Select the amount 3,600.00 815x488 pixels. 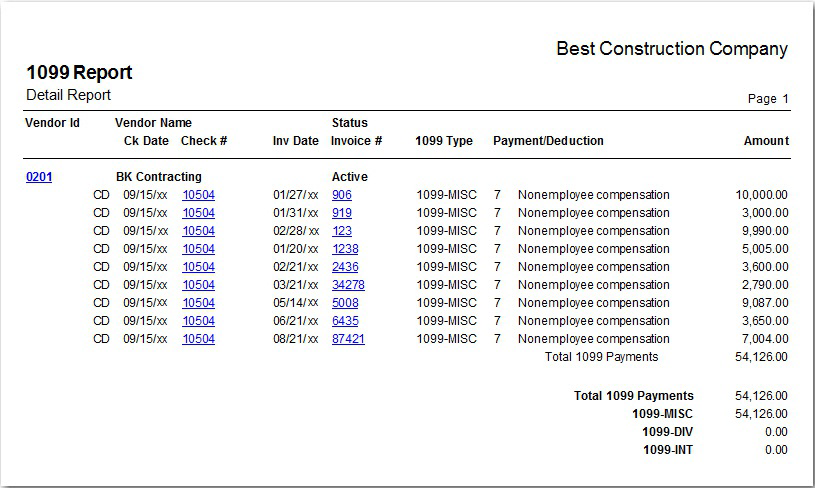coord(765,267)
